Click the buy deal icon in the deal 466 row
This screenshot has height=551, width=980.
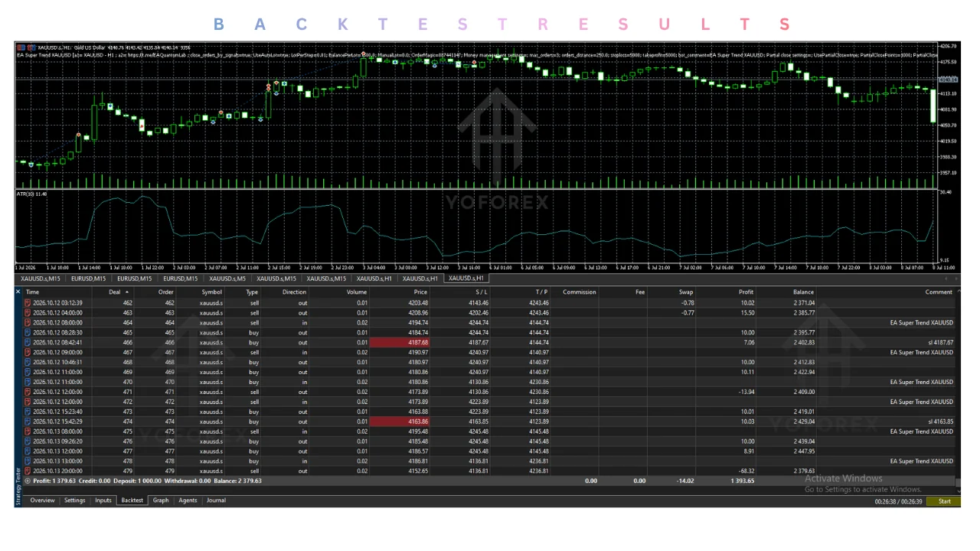(x=28, y=343)
